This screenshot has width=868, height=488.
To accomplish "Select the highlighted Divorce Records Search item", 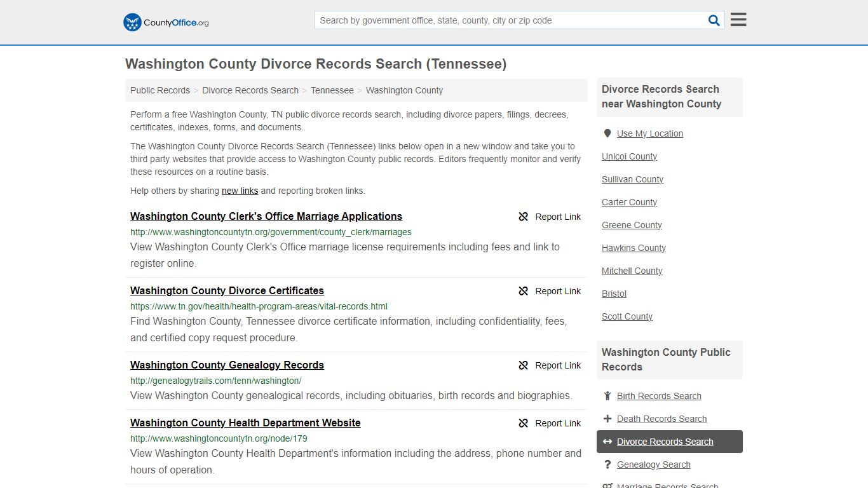I will (670, 442).
